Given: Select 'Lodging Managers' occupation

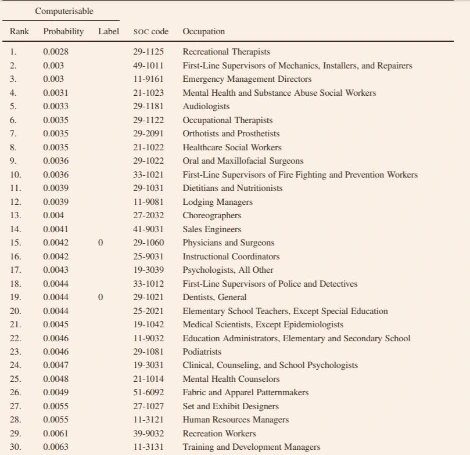Looking at the screenshot, I should tap(217, 202).
